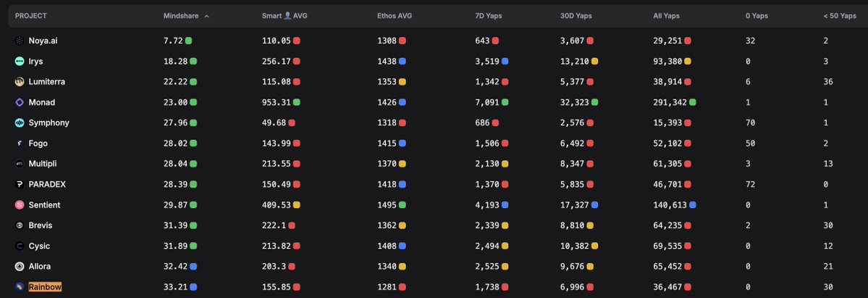Viewport: 868px width, 298px height.
Task: Click Symphony 30D Yaps value 2,576
Action: tap(573, 123)
